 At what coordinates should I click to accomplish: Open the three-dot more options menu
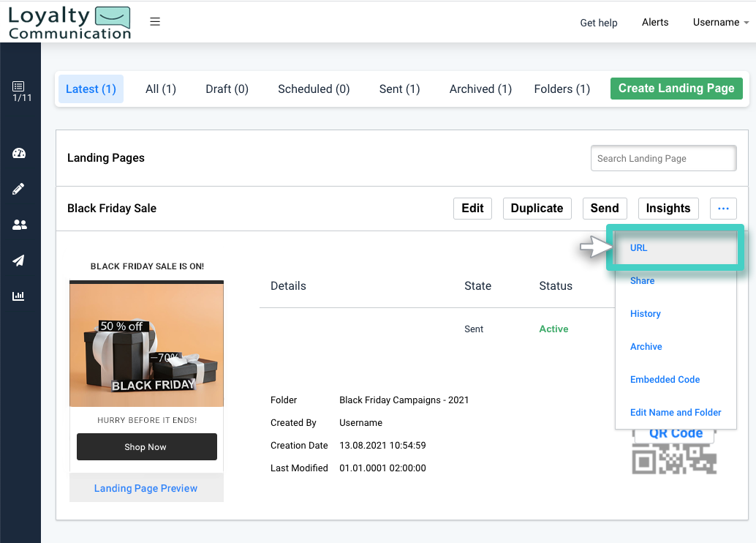pos(723,208)
